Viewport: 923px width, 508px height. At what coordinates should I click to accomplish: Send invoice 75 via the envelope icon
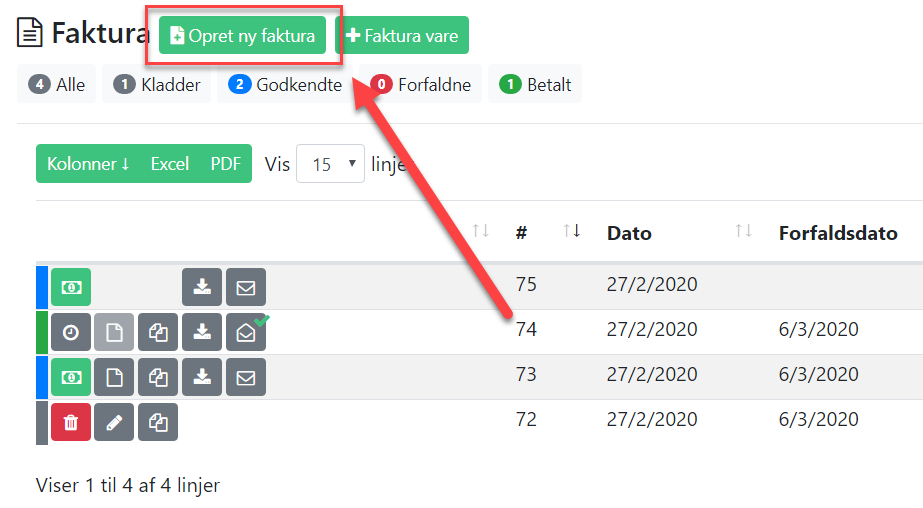(x=245, y=287)
